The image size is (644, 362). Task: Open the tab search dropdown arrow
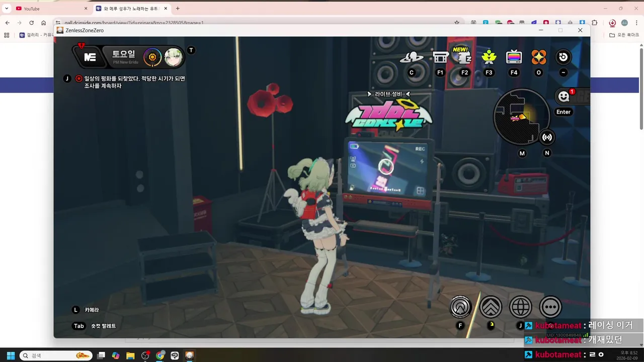click(7, 9)
